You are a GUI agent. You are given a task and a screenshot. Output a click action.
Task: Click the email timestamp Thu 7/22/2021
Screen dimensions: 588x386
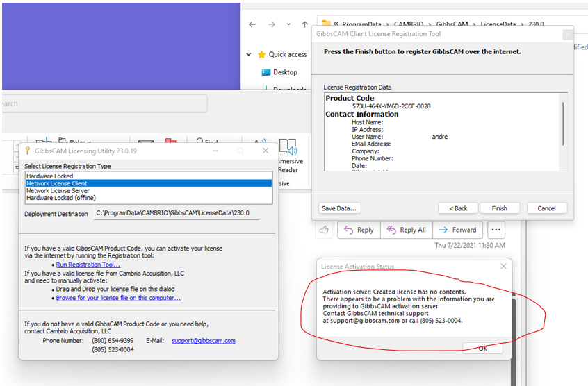(x=470, y=245)
